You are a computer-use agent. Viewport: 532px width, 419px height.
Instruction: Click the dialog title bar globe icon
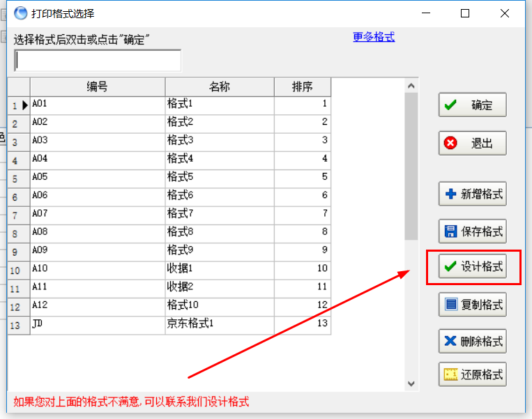point(21,13)
